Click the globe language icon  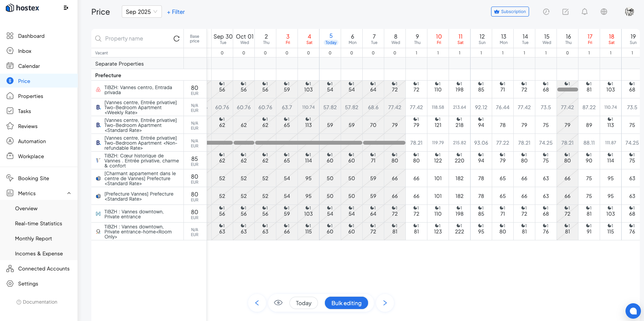click(604, 12)
